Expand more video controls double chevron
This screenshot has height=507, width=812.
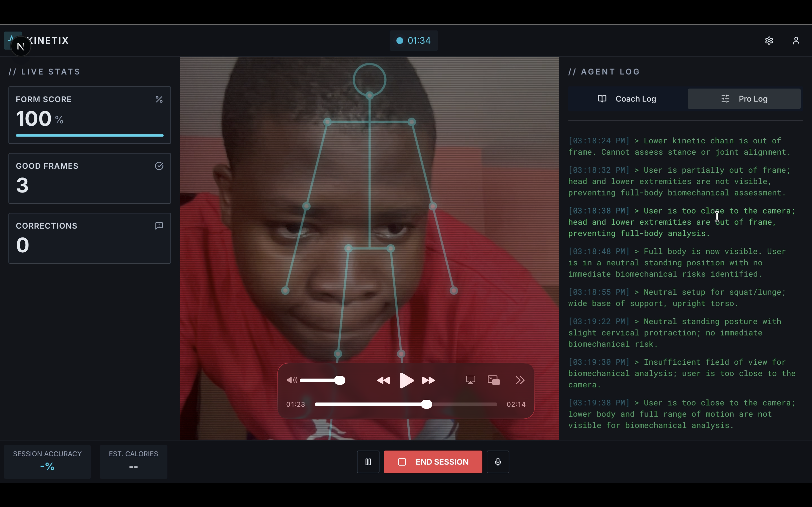pos(520,380)
